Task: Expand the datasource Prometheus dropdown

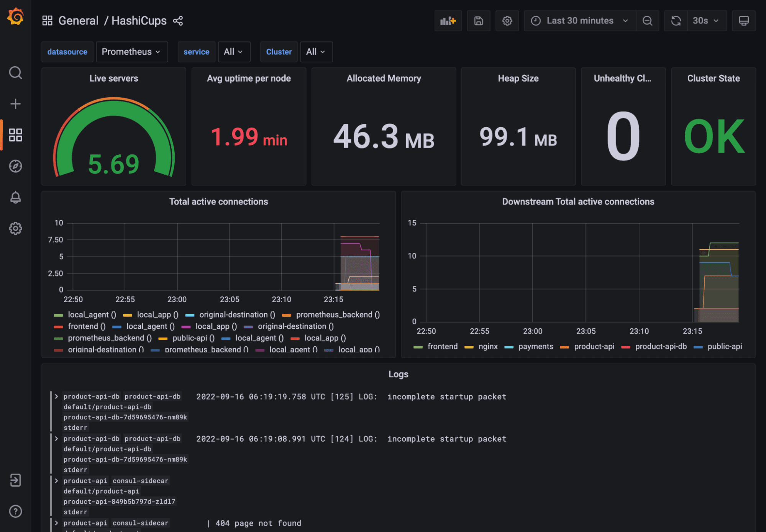Action: (x=131, y=52)
